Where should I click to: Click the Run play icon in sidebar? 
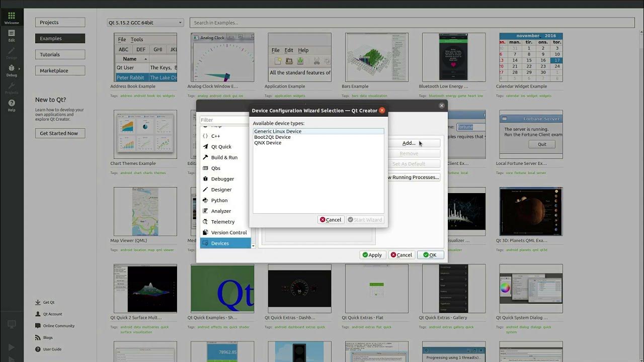[x=12, y=347]
